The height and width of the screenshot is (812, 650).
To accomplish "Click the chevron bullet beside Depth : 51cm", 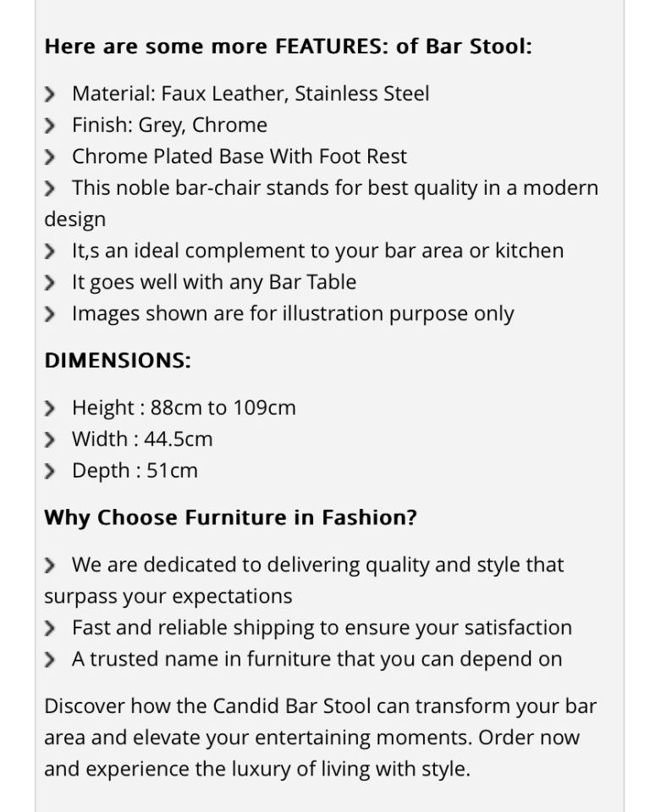I will (x=49, y=472).
